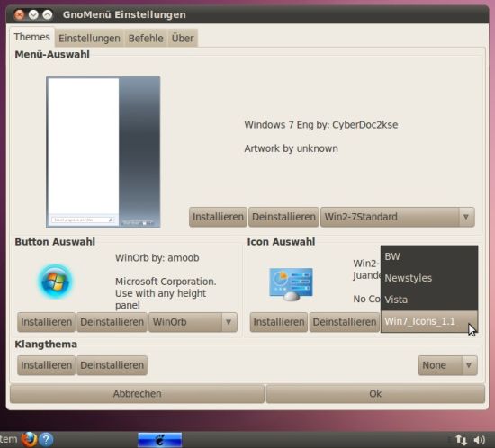Click the Abbrechen button
495x448 pixels.
point(137,394)
